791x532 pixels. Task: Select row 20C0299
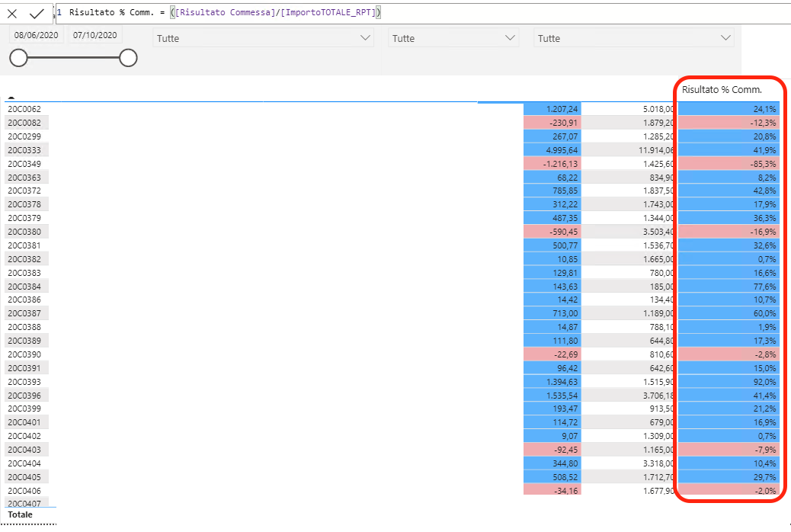[x=24, y=136]
